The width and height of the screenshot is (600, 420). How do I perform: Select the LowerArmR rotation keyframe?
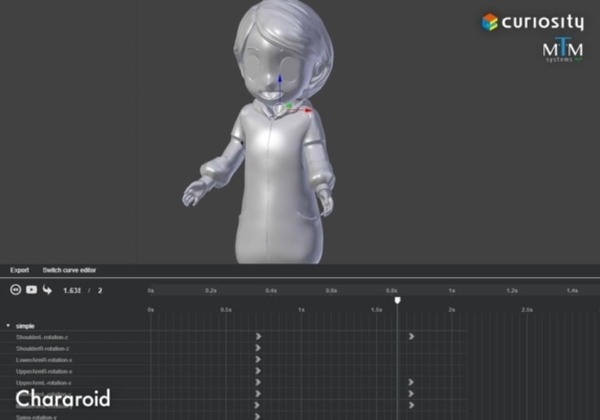tap(258, 360)
